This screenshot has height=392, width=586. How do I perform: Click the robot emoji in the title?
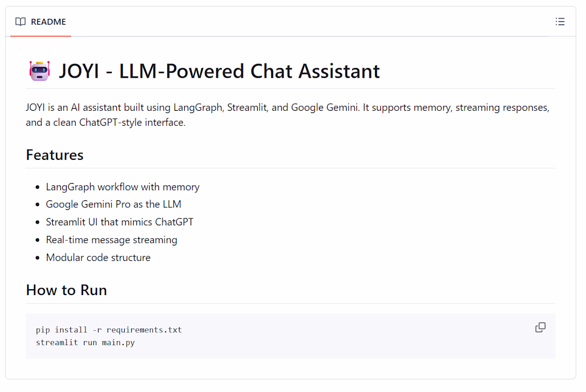[39, 71]
